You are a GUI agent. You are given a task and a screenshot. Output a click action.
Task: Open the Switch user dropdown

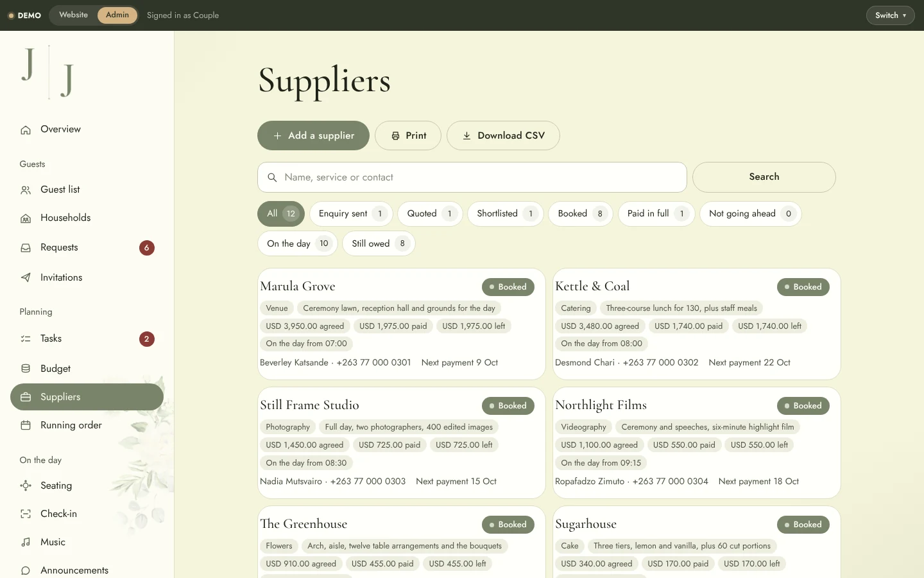pyautogui.click(x=890, y=15)
